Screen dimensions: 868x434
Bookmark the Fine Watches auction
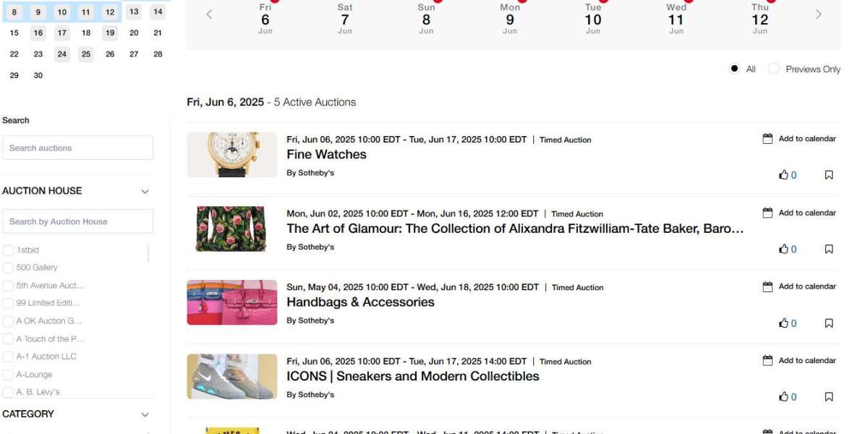click(829, 175)
